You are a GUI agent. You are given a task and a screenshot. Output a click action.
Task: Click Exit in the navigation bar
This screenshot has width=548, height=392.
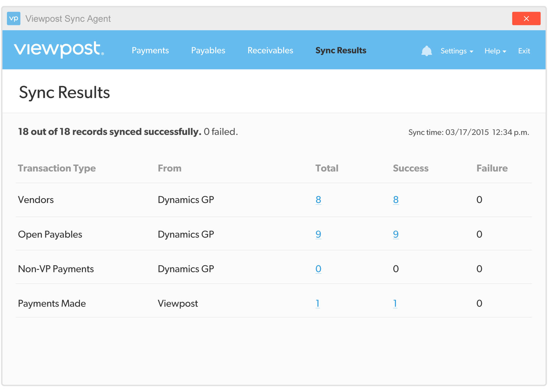pyautogui.click(x=524, y=51)
